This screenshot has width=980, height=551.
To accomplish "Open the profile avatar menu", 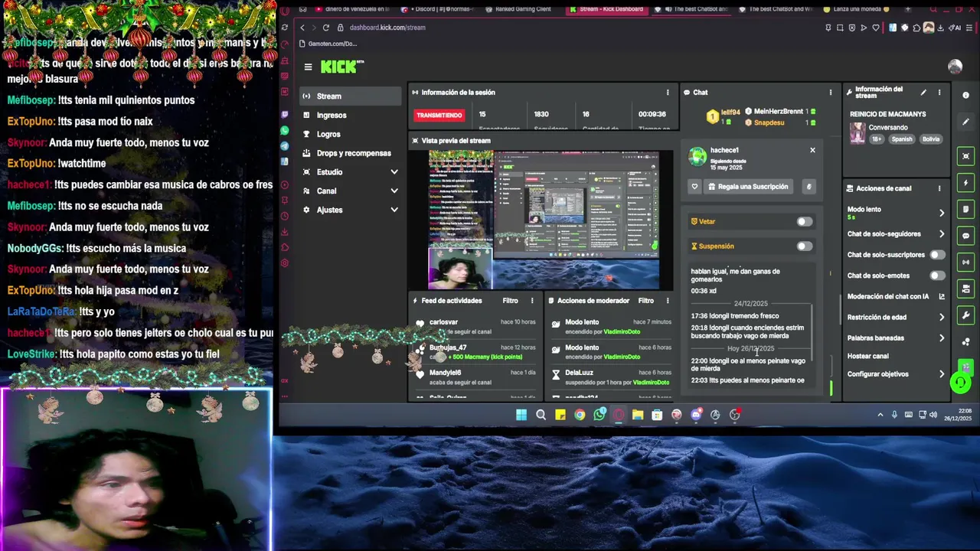I will pyautogui.click(x=955, y=67).
